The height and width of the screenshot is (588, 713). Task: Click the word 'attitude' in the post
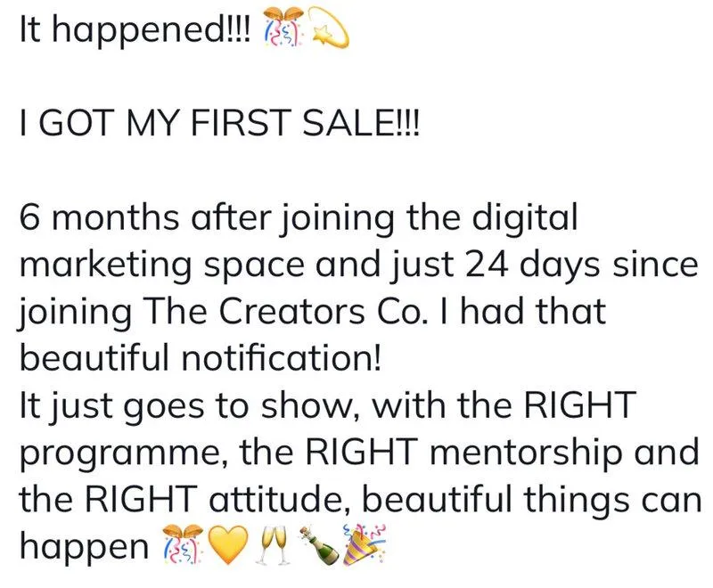point(276,499)
